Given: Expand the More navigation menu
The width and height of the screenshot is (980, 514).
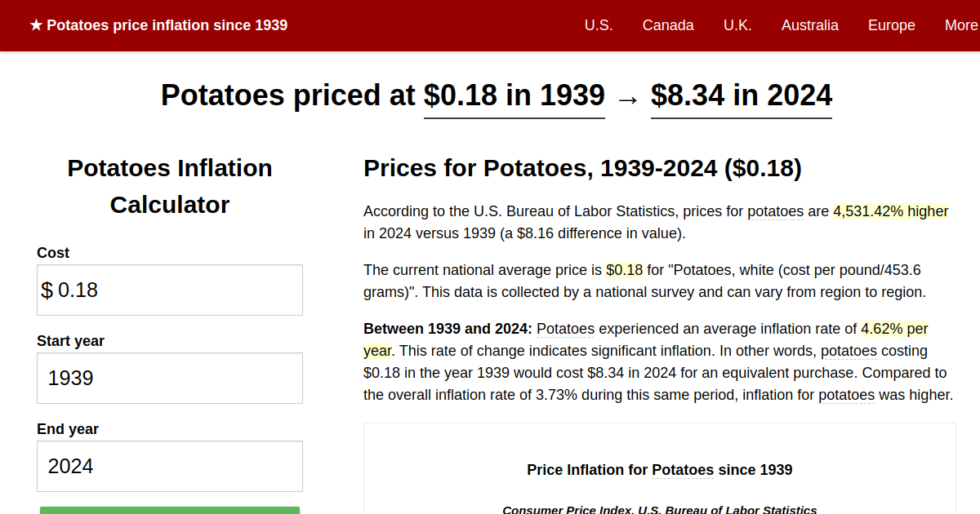Looking at the screenshot, I should tap(960, 25).
